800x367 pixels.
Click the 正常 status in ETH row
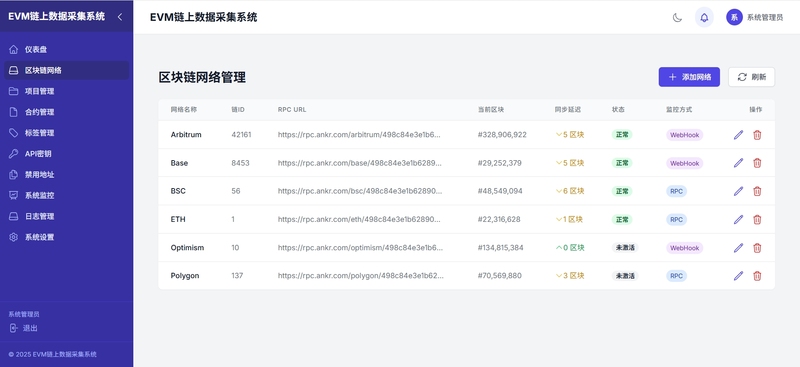[622, 219]
